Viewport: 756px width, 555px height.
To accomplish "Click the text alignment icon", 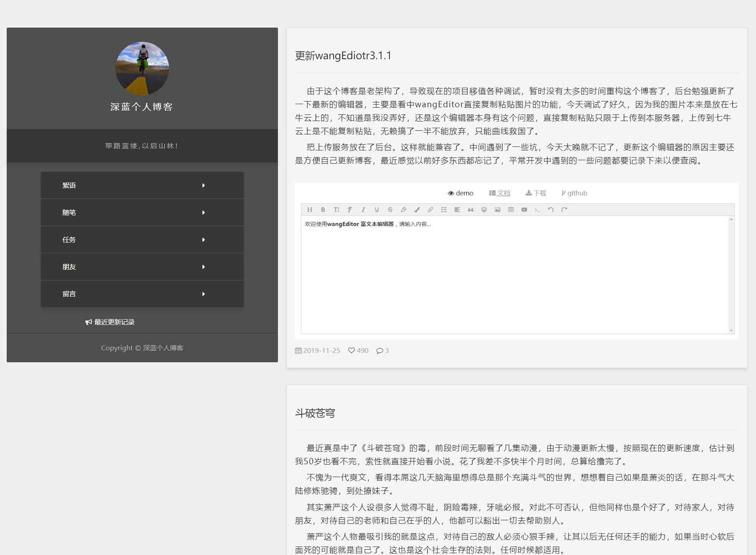I will click(457, 210).
